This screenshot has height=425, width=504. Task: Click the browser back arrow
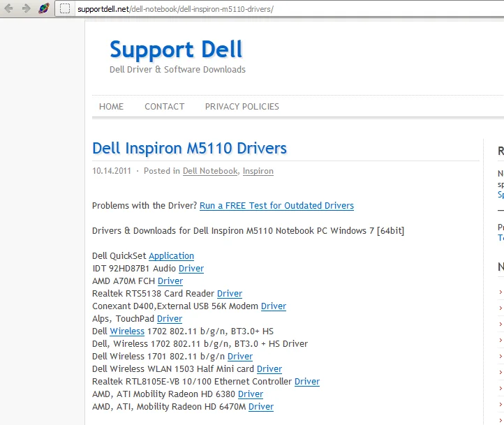click(8, 8)
